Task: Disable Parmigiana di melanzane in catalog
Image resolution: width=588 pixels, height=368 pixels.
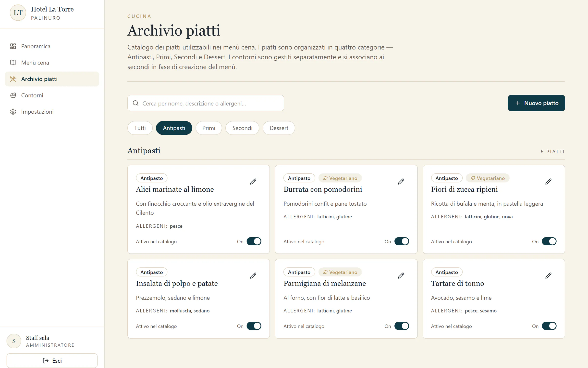Action: [402, 326]
